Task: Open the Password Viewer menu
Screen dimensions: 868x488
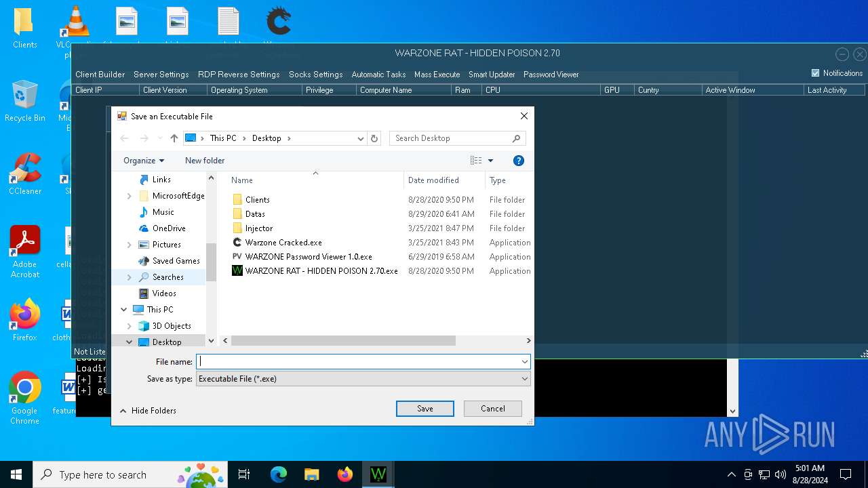Action: (551, 75)
